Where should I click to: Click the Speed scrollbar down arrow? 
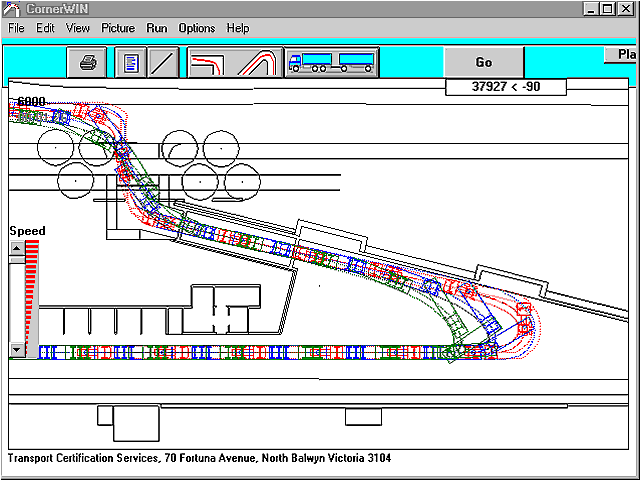[17, 350]
